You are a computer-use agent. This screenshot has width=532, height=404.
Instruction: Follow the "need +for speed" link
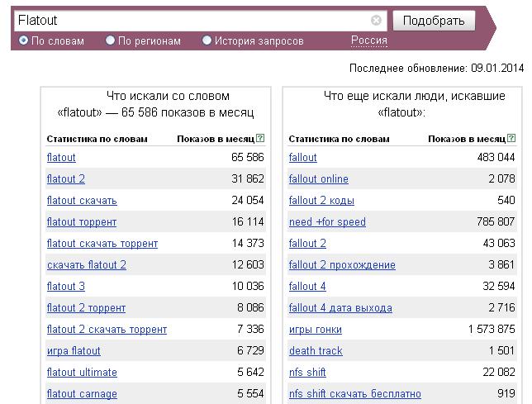coord(327,222)
